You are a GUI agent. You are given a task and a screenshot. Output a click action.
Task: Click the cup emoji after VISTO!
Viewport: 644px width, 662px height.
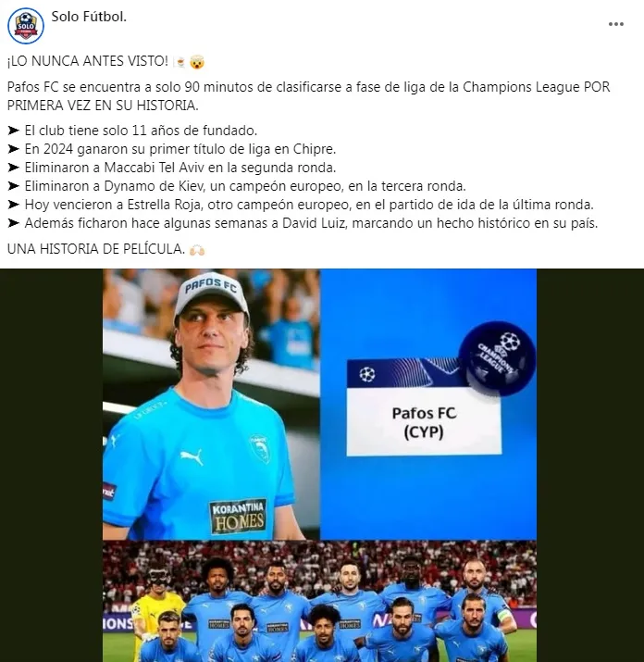pos(180,62)
